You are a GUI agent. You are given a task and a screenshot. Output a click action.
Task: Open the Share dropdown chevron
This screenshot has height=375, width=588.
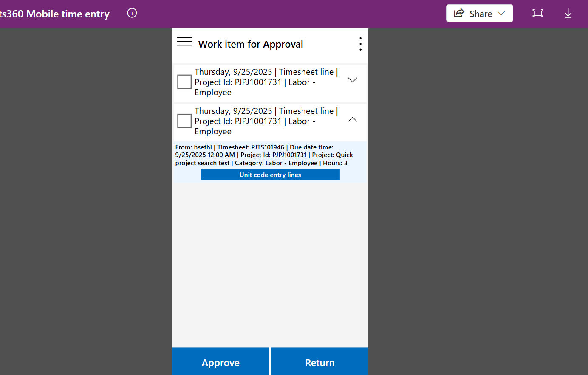coord(502,13)
